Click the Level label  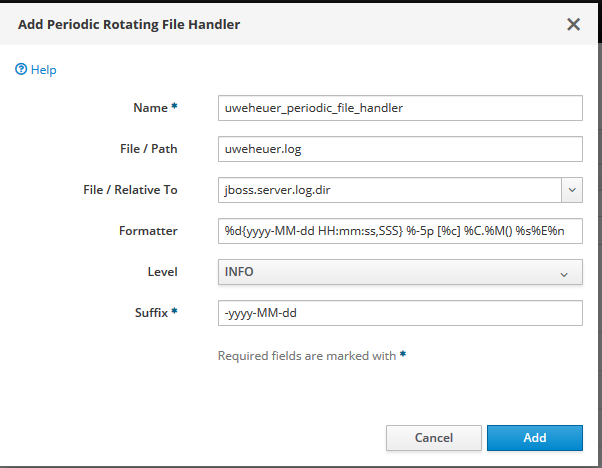click(x=162, y=272)
